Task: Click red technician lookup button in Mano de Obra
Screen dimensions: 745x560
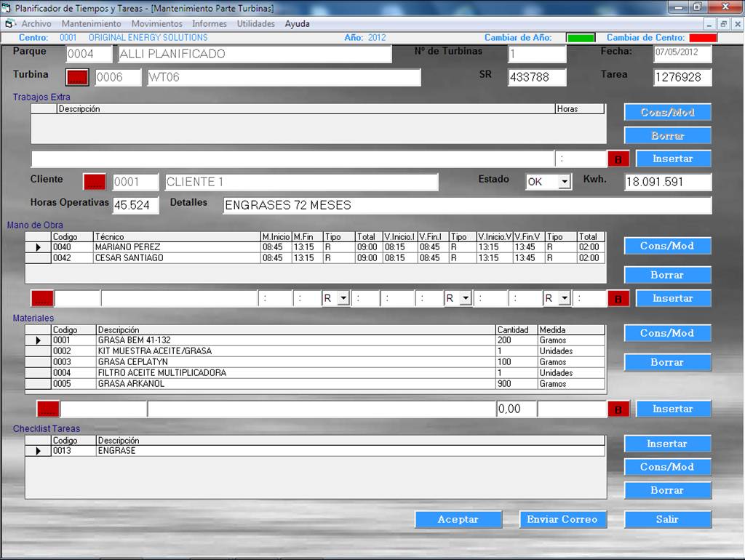Action: point(42,298)
